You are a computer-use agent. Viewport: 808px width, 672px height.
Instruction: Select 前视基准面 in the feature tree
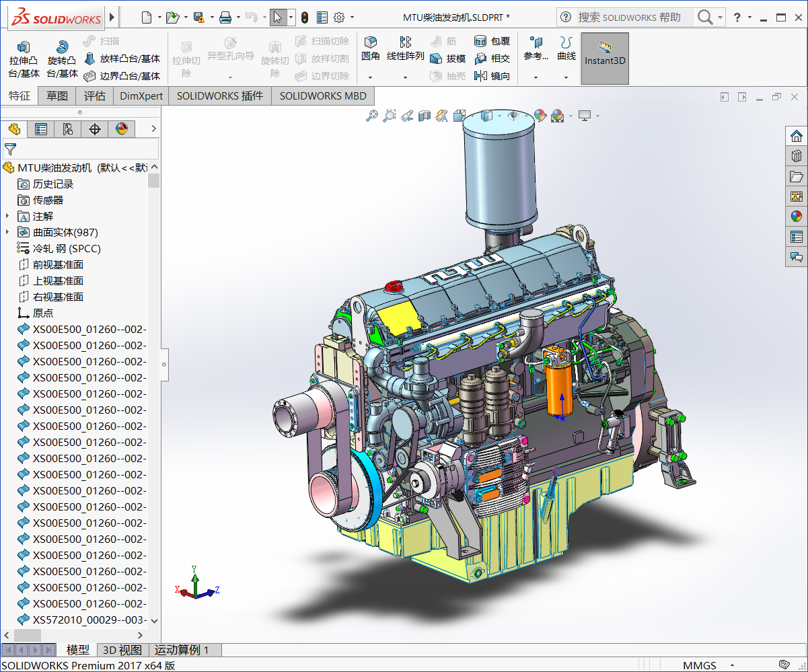click(x=58, y=264)
